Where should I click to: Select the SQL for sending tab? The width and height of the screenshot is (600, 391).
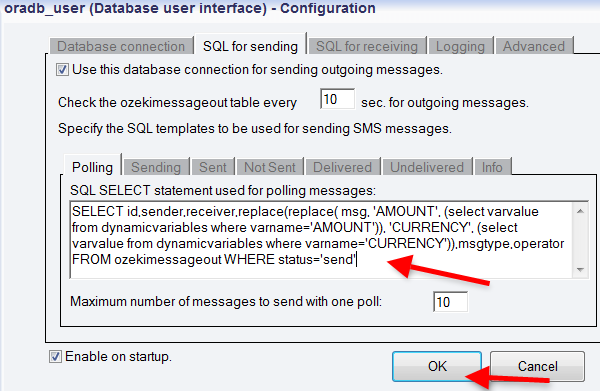point(250,46)
